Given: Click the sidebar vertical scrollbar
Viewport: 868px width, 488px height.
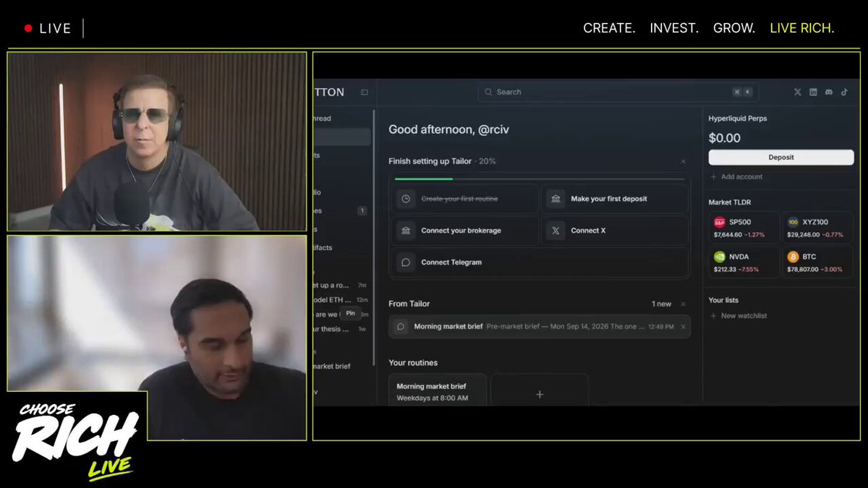Looking at the screenshot, I should (374, 239).
